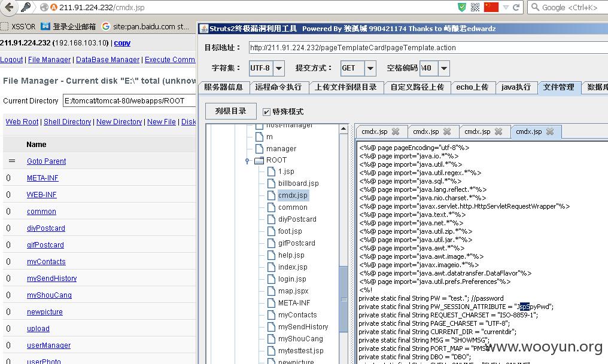
Task: Switch to the 上传文件到根目录 tab
Action: coord(345,87)
